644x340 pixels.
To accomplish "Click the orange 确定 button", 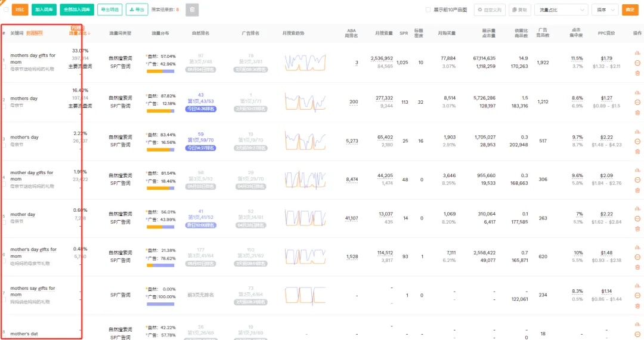I will coord(630,10).
